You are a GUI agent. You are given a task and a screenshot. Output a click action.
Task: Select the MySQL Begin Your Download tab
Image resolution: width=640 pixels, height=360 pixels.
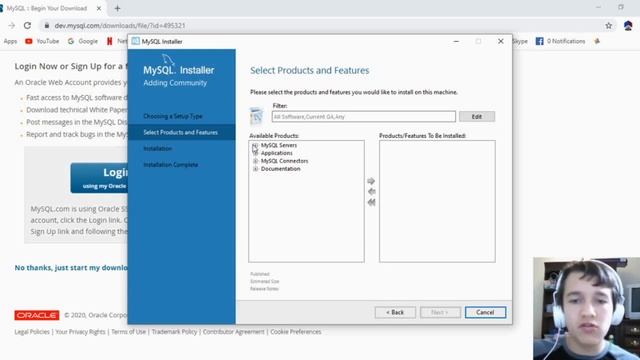pyautogui.click(x=47, y=8)
